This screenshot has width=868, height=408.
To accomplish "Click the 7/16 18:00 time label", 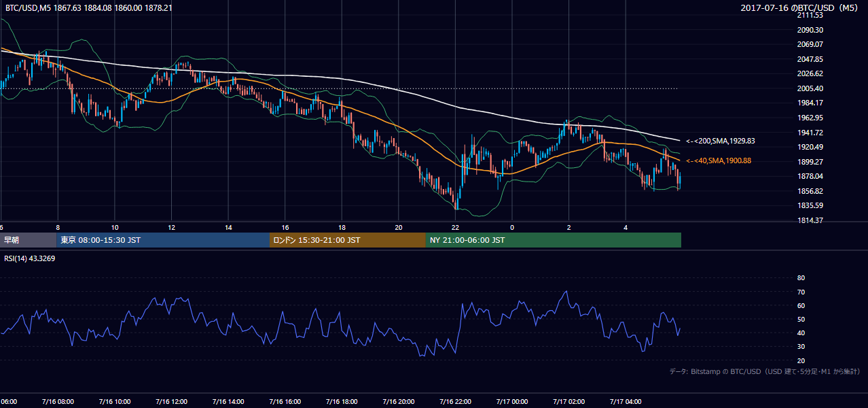I will coord(342,402).
